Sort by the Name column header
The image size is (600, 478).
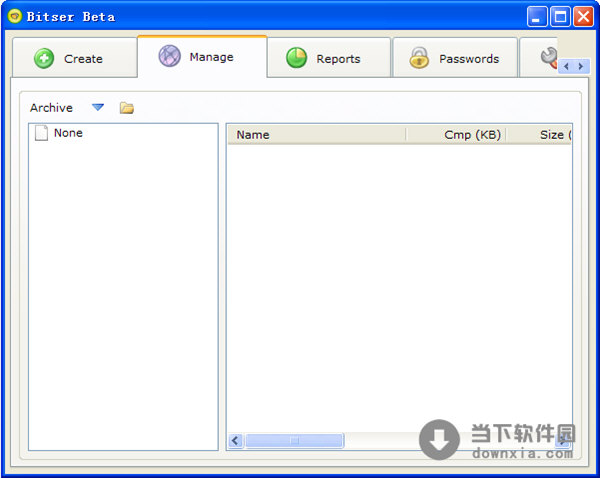[x=317, y=135]
